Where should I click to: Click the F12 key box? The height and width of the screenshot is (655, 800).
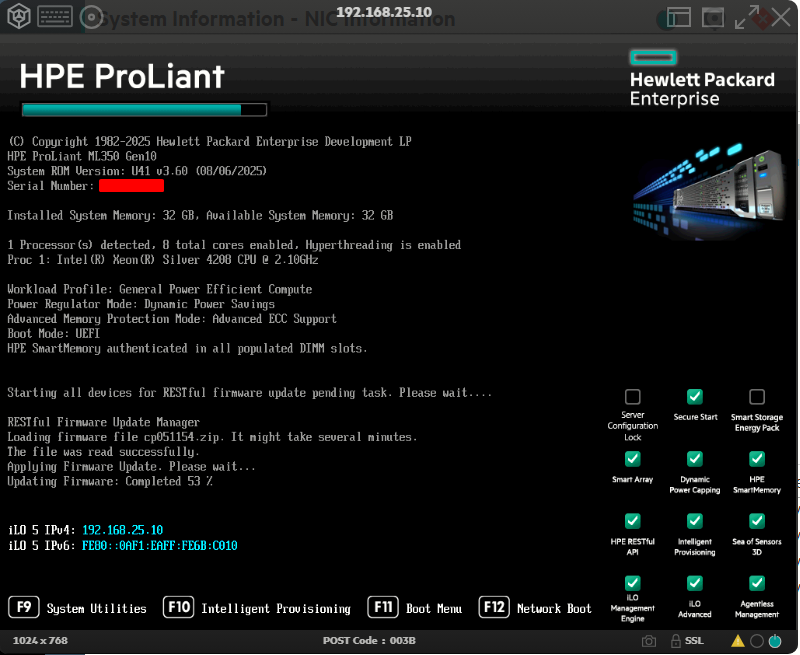coord(494,607)
